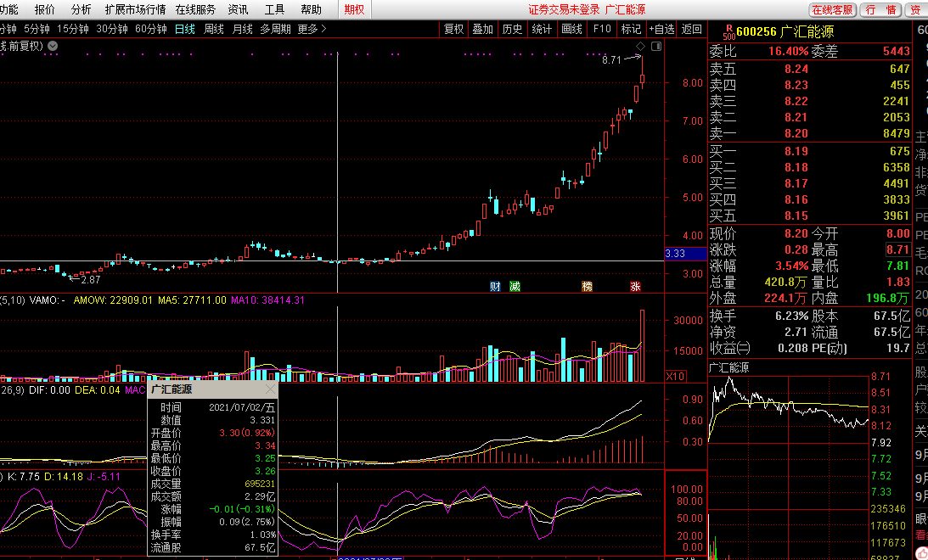Switch to the 30分钟 period
928x560 pixels.
[x=112, y=29]
